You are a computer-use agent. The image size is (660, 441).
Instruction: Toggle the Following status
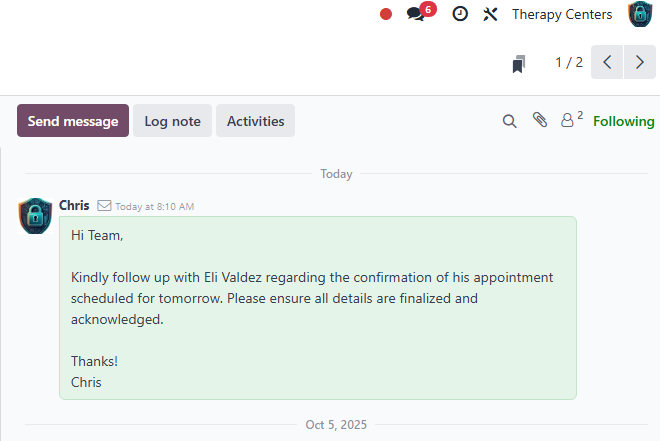623,121
